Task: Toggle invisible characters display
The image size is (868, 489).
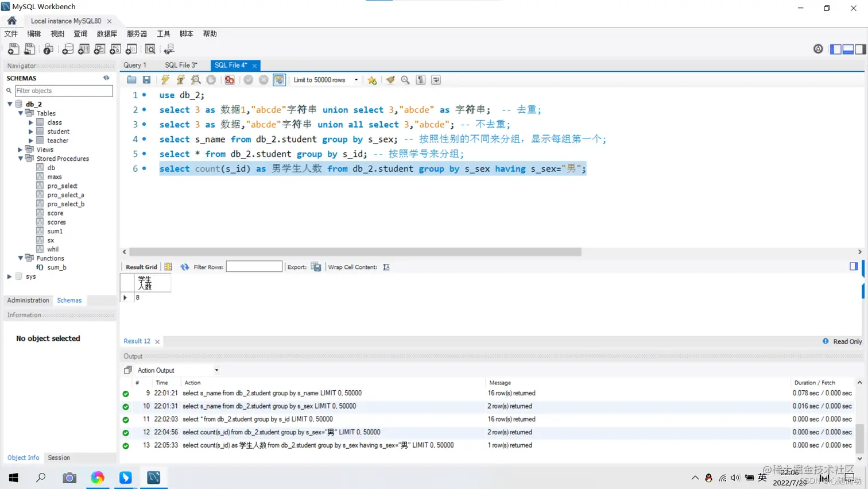Action: click(421, 80)
